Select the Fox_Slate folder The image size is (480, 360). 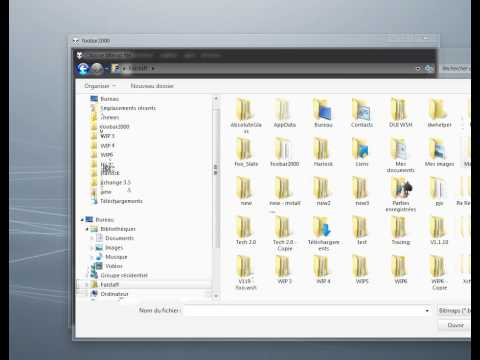pos(246,152)
